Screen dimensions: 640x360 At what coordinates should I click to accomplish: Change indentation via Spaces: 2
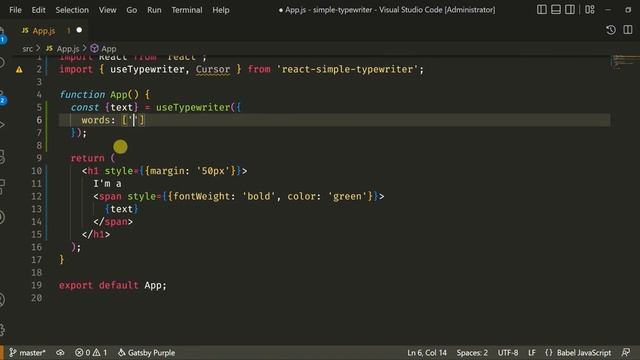point(472,353)
